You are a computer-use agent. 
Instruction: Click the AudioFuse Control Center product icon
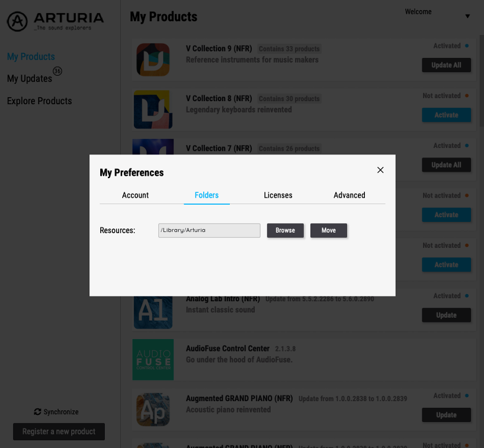coord(152,360)
